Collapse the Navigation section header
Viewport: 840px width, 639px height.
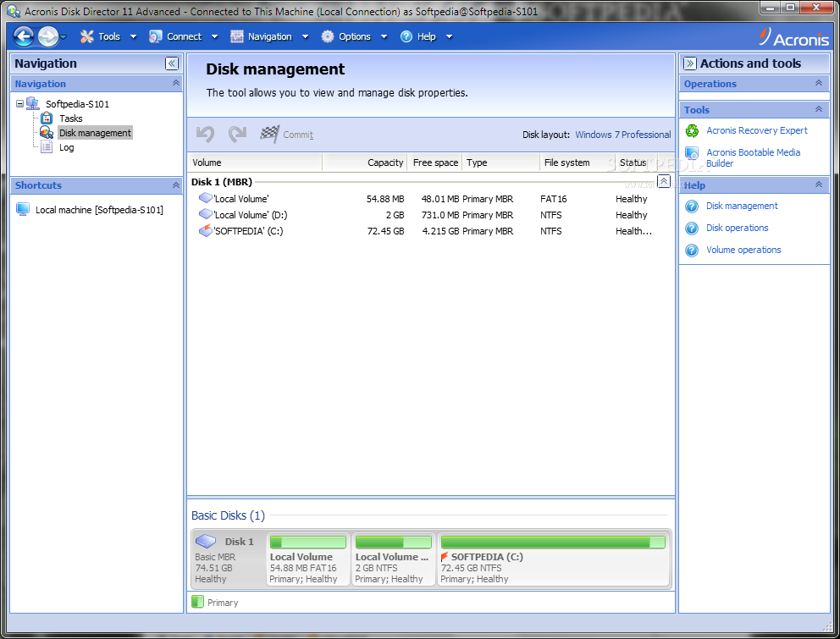[x=176, y=84]
